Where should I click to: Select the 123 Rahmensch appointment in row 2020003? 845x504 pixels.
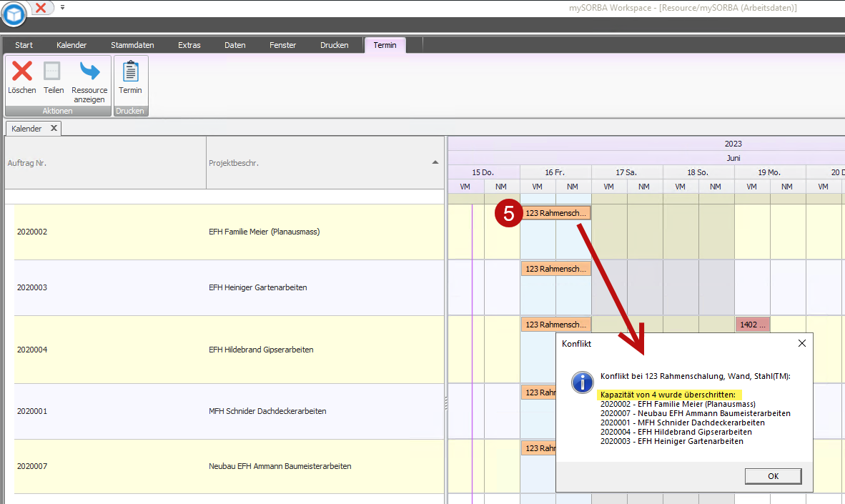click(x=555, y=268)
